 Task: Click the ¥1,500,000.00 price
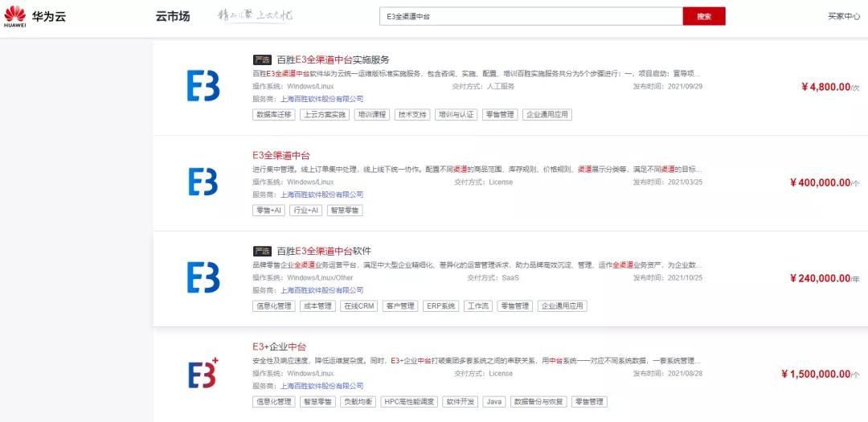point(821,374)
